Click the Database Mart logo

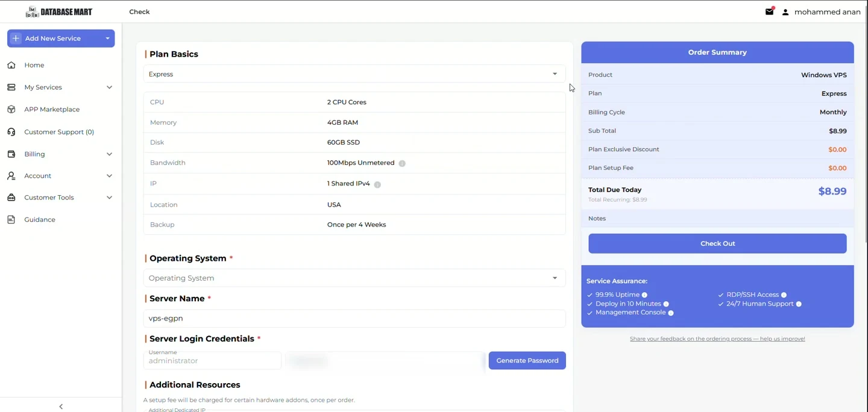(59, 12)
